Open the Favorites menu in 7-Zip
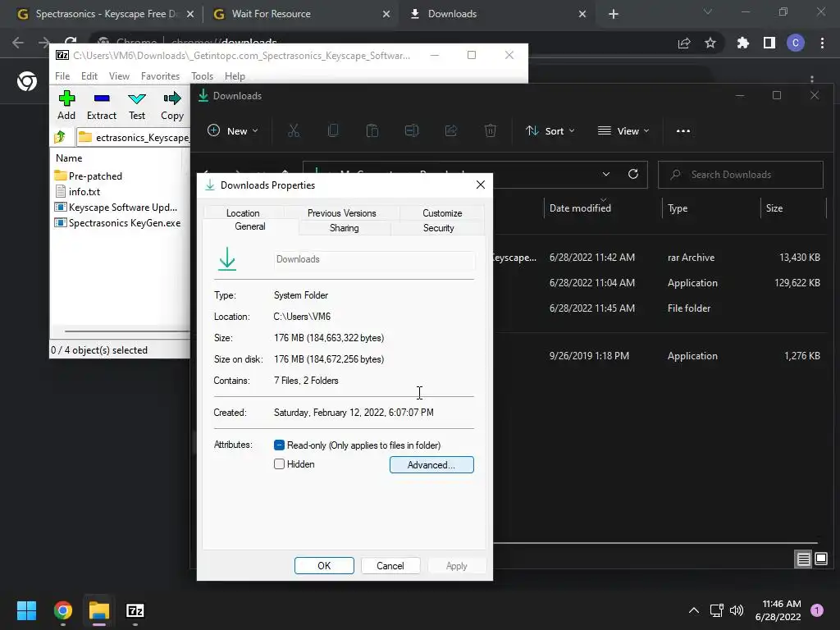840x630 pixels. [160, 76]
